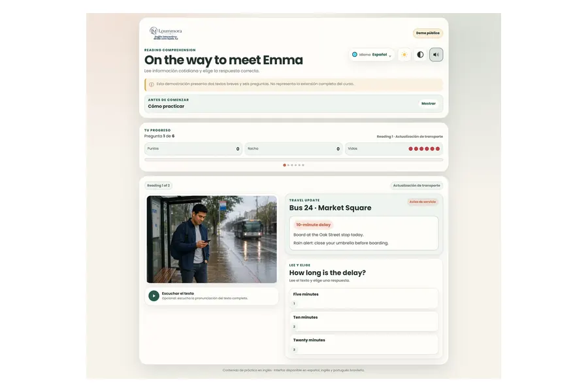The height and width of the screenshot is (392, 588).
Task: Open the Idioma Español language dropdown
Action: point(372,55)
